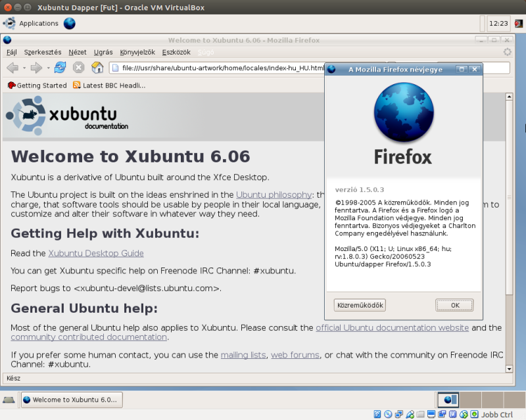The height and width of the screenshot is (420, 526).
Task: Open the Latest BBC Headlines live bookmark
Action: pyautogui.click(x=109, y=85)
